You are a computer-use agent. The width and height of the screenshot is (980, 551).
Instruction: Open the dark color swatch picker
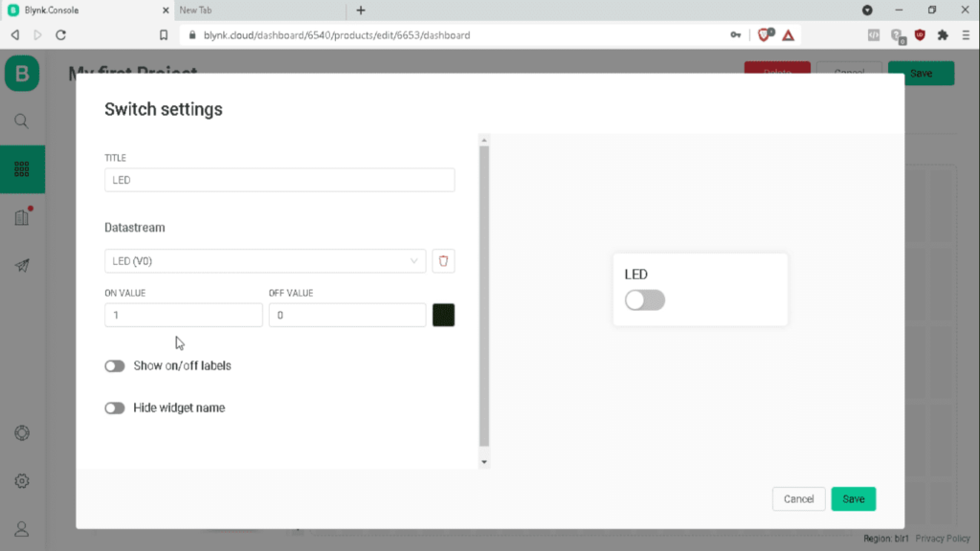(443, 315)
